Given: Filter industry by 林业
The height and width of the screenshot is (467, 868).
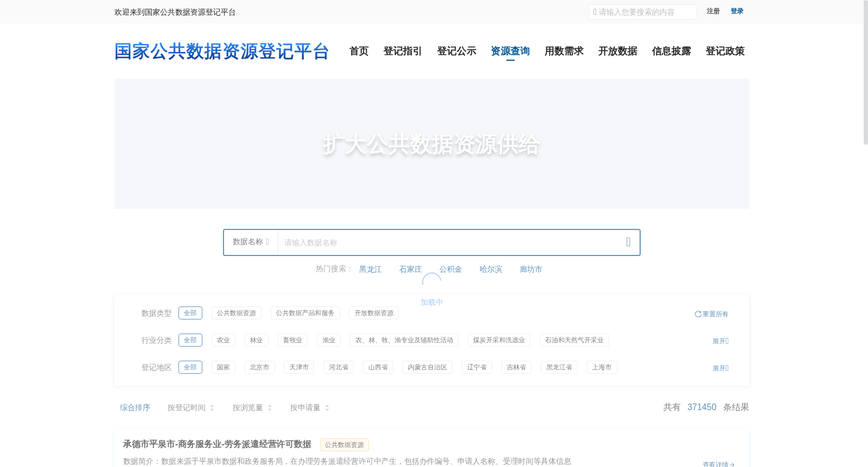Looking at the screenshot, I should pyautogui.click(x=257, y=340).
